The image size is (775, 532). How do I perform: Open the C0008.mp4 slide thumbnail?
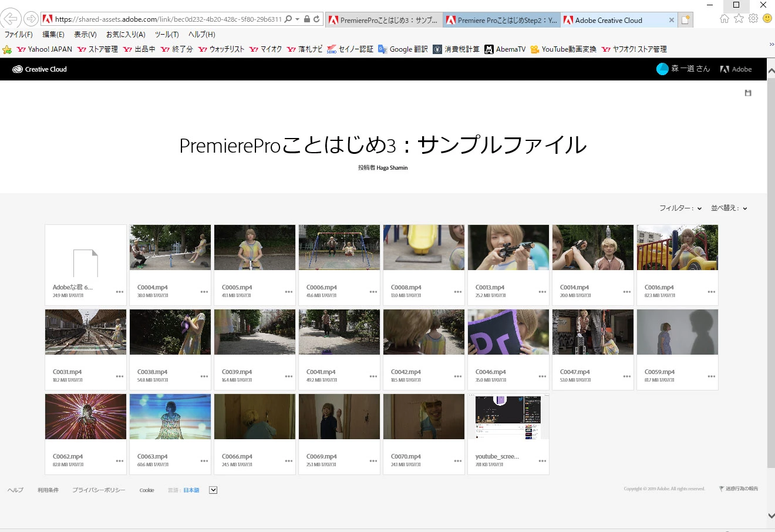[x=424, y=247]
